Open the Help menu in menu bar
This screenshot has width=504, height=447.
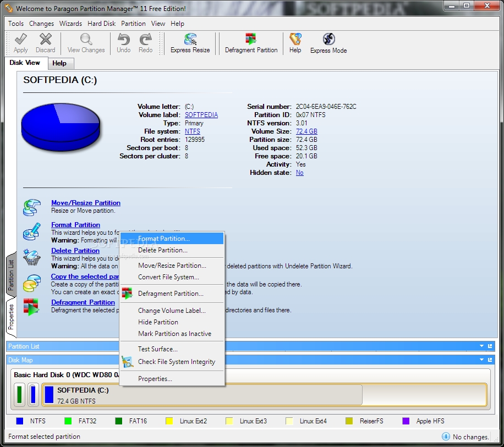point(177,24)
